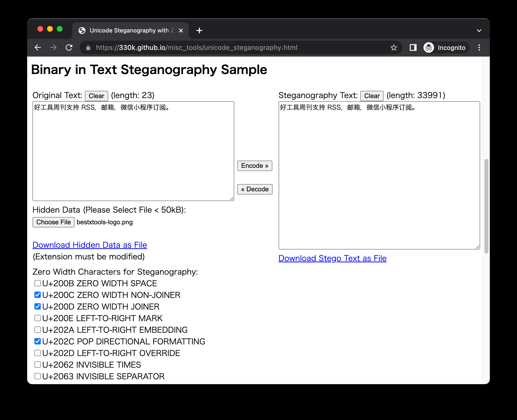Close the Unicode Steganography tab
517x420 pixels.
pos(181,31)
